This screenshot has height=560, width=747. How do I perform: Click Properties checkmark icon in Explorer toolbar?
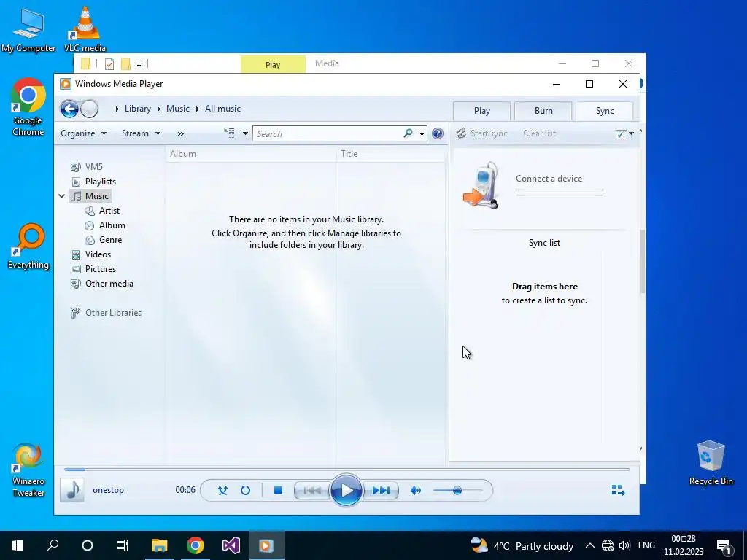tap(109, 64)
